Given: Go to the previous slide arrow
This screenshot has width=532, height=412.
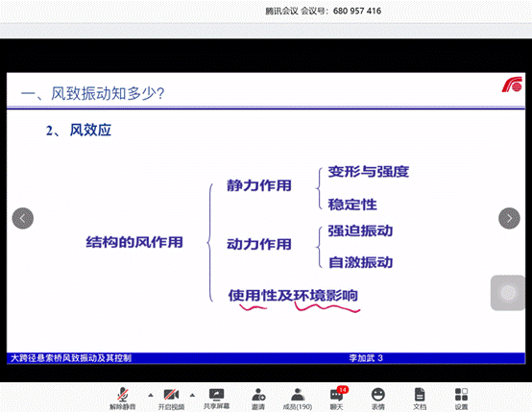Looking at the screenshot, I should (x=23, y=218).
